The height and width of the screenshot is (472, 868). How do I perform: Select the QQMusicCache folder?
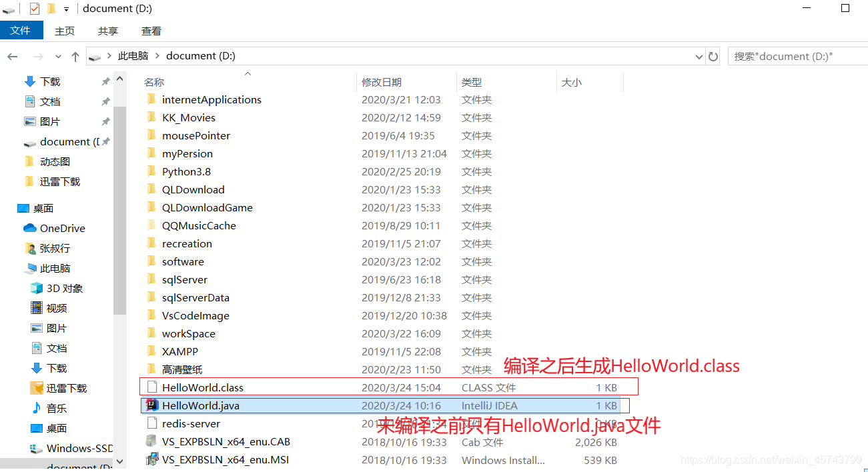click(199, 226)
